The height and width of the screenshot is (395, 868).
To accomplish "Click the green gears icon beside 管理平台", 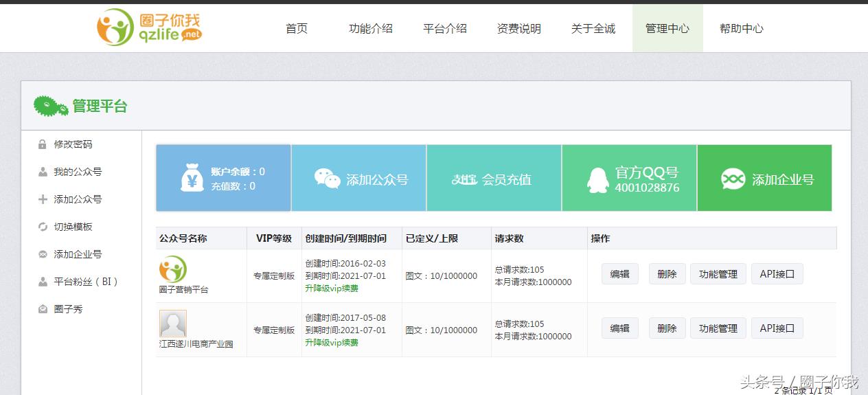I will 52,106.
